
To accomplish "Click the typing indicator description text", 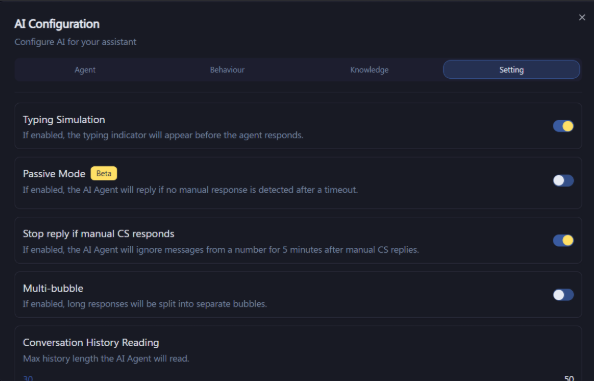I will [163, 135].
